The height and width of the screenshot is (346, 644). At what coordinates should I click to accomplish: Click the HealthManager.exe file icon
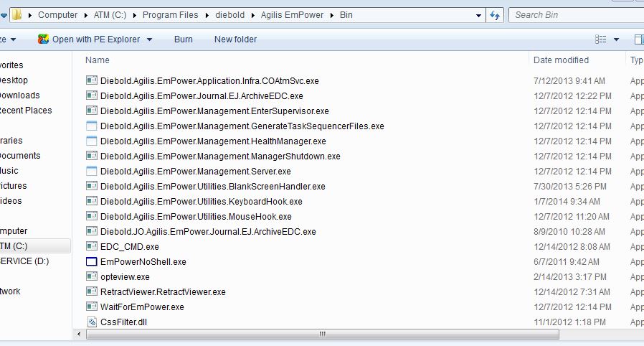92,141
